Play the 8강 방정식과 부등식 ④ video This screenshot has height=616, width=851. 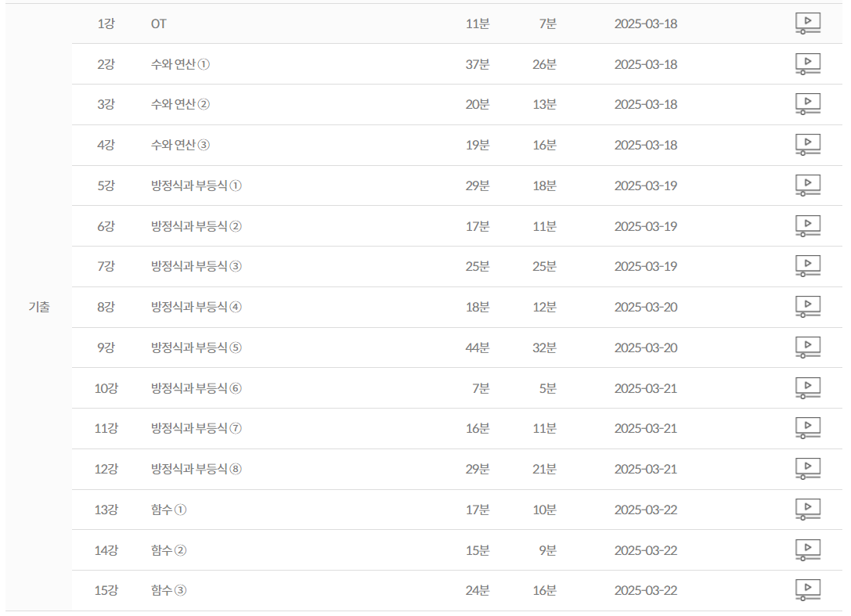807,307
